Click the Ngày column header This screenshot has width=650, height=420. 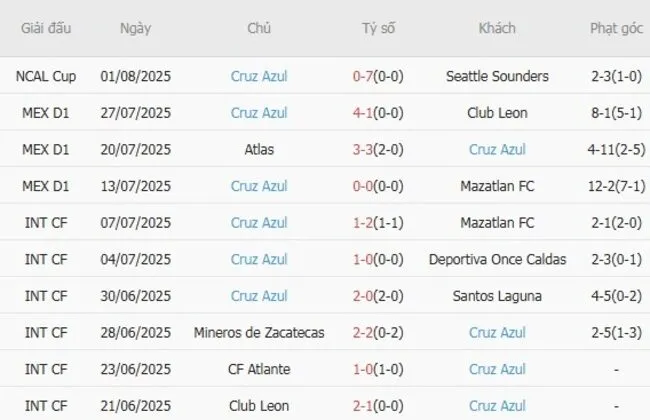click(x=135, y=28)
